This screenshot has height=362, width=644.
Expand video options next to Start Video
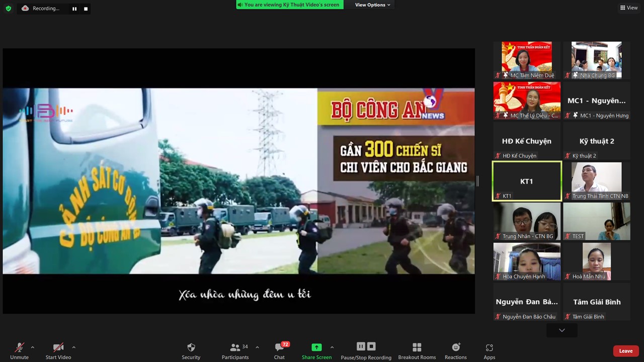pyautogui.click(x=73, y=347)
